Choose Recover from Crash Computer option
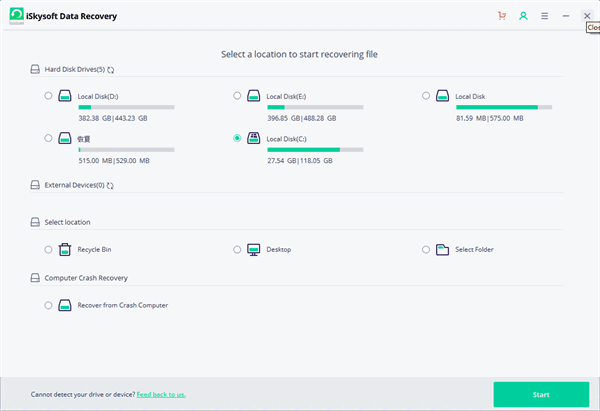Image resolution: width=600 pixels, height=411 pixels. click(x=49, y=305)
